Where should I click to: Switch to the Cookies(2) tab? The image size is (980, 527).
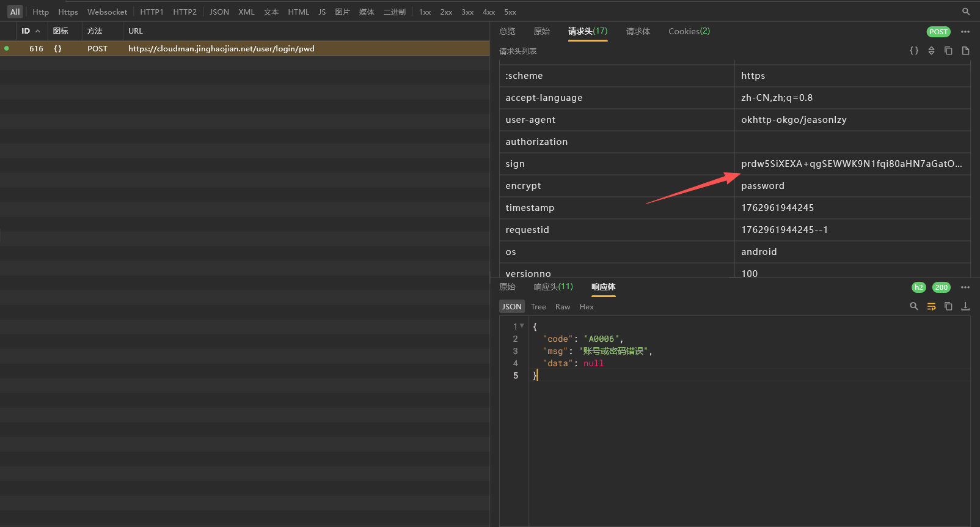689,31
